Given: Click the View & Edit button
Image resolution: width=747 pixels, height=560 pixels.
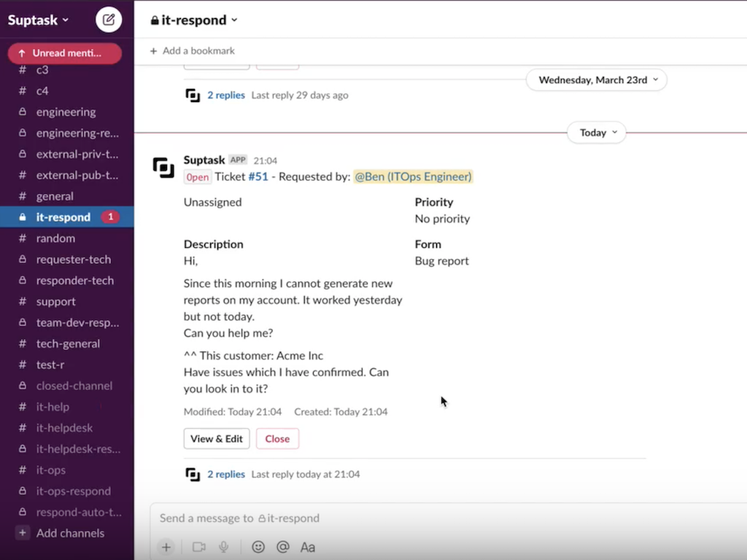Looking at the screenshot, I should [x=217, y=439].
